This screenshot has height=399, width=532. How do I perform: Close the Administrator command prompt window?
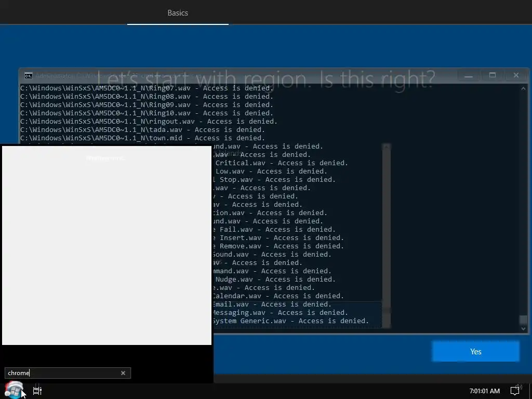(516, 75)
